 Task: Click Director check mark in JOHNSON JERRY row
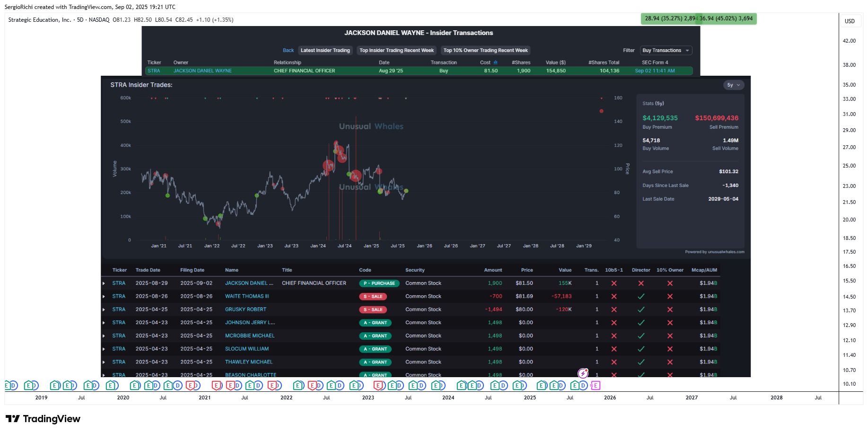pyautogui.click(x=641, y=323)
